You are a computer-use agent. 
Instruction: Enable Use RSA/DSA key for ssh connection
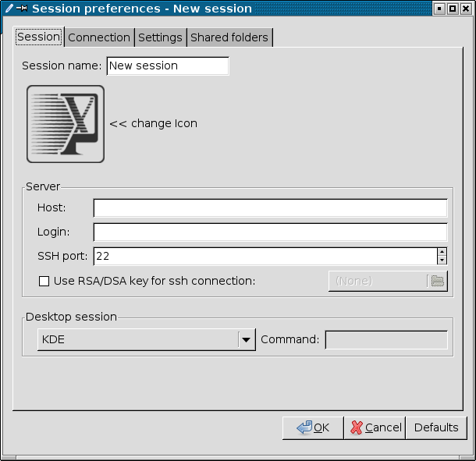[x=44, y=281]
